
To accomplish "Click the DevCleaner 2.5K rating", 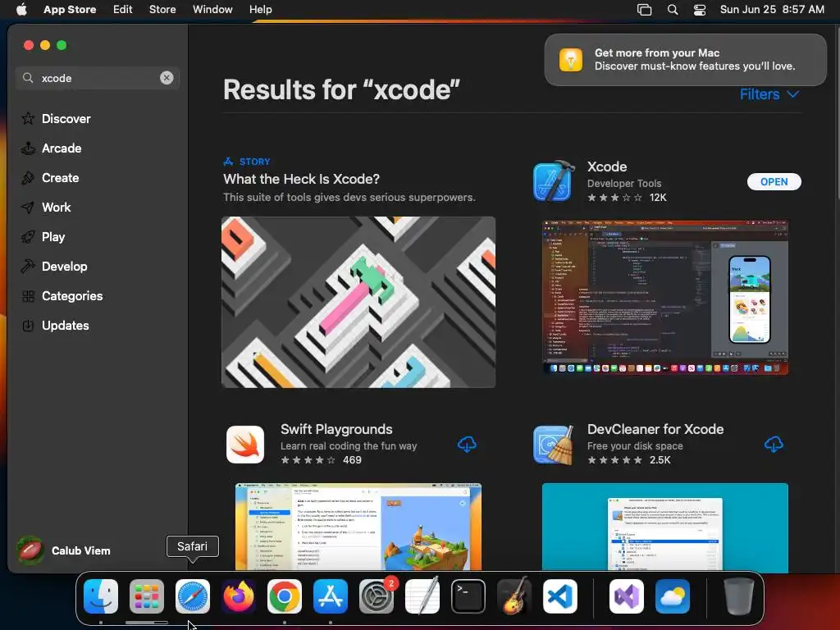I will [x=628, y=459].
